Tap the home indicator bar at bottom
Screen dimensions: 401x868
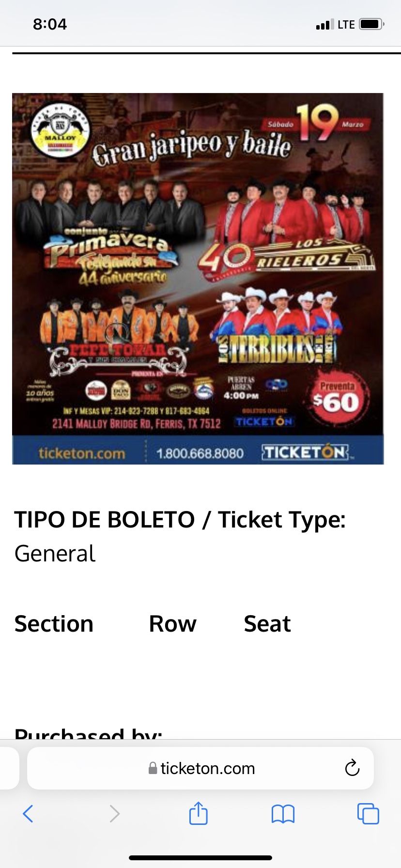tap(200, 857)
